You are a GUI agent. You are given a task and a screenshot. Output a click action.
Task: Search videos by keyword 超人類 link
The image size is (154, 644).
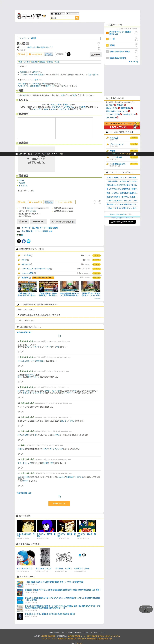[39, 228]
